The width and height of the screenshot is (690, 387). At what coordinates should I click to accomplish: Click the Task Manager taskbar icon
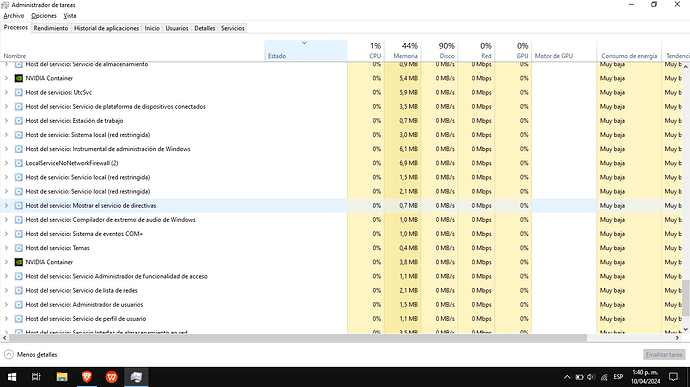[x=136, y=377]
